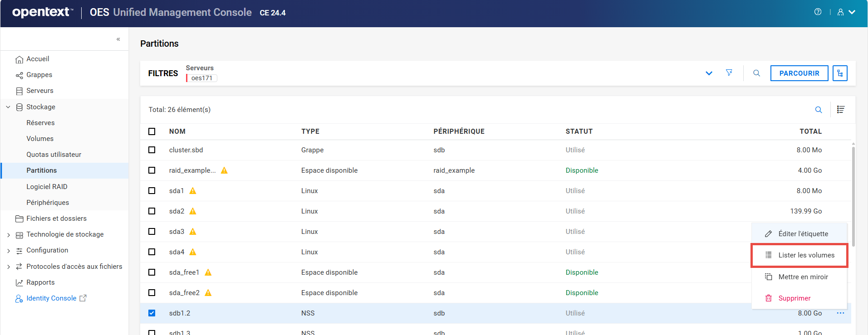The width and height of the screenshot is (868, 335).
Task: Check the cluster.sbd row checkbox
Action: point(152,150)
